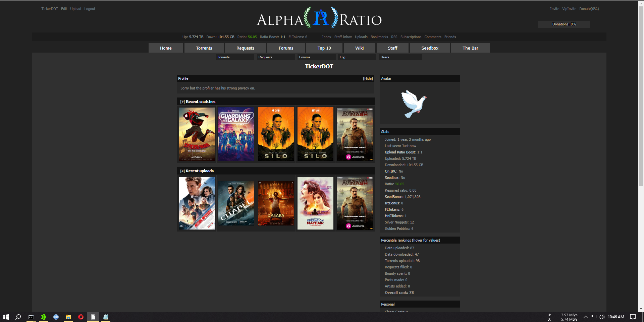Open the RSS link
Image resolution: width=644 pixels, height=322 pixels.
(394, 37)
